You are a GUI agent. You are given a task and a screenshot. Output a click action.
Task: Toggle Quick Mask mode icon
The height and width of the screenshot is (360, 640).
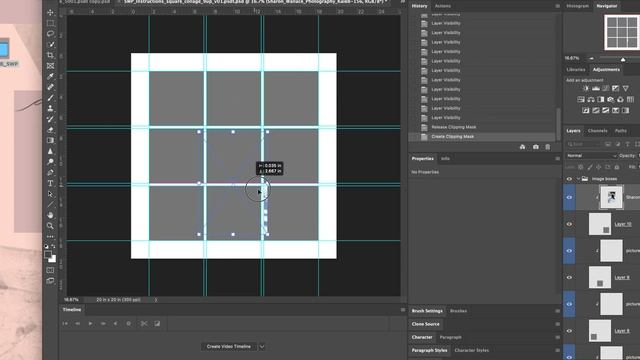point(50,270)
